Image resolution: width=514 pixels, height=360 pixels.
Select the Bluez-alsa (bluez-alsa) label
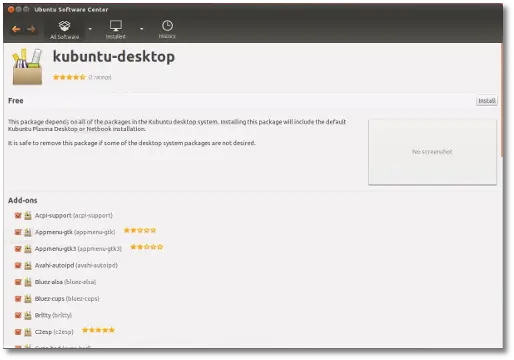pos(65,282)
